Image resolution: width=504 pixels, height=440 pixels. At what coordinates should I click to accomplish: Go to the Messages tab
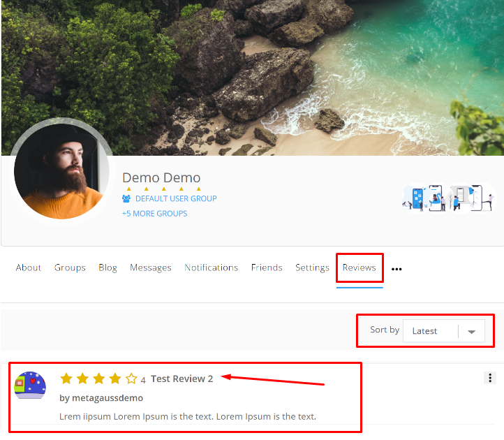(x=150, y=267)
